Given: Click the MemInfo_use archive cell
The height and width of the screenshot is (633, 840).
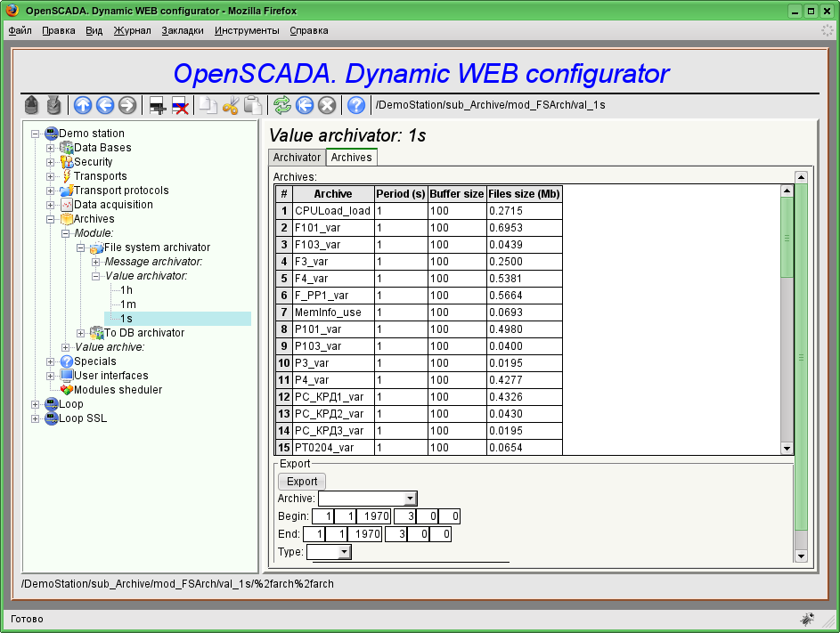Looking at the screenshot, I should pos(333,312).
